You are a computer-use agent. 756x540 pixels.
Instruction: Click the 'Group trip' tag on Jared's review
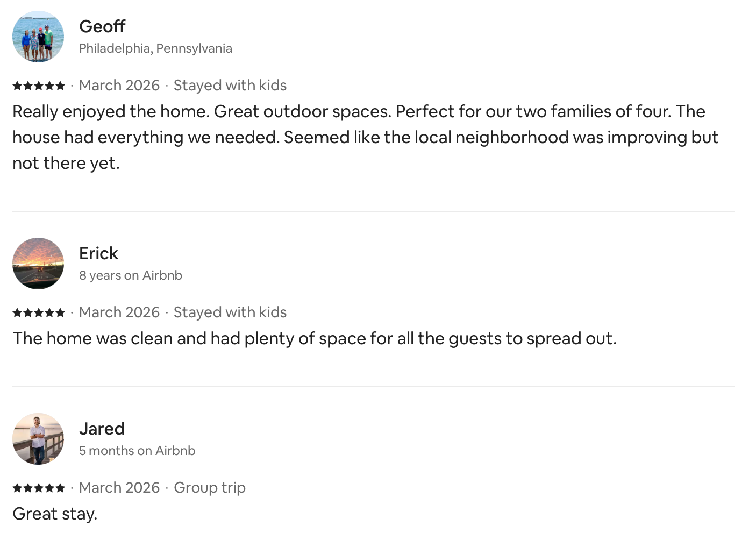coord(210,488)
